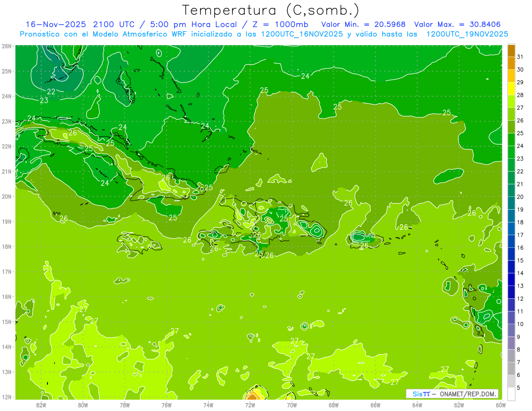The image size is (532, 411).
Task: Click the 30 value on the color legend
Action: point(520,69)
